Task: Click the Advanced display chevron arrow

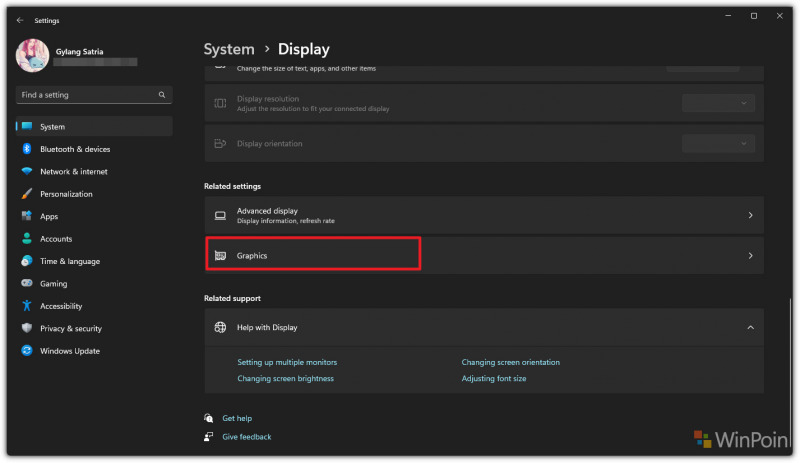Action: point(751,215)
